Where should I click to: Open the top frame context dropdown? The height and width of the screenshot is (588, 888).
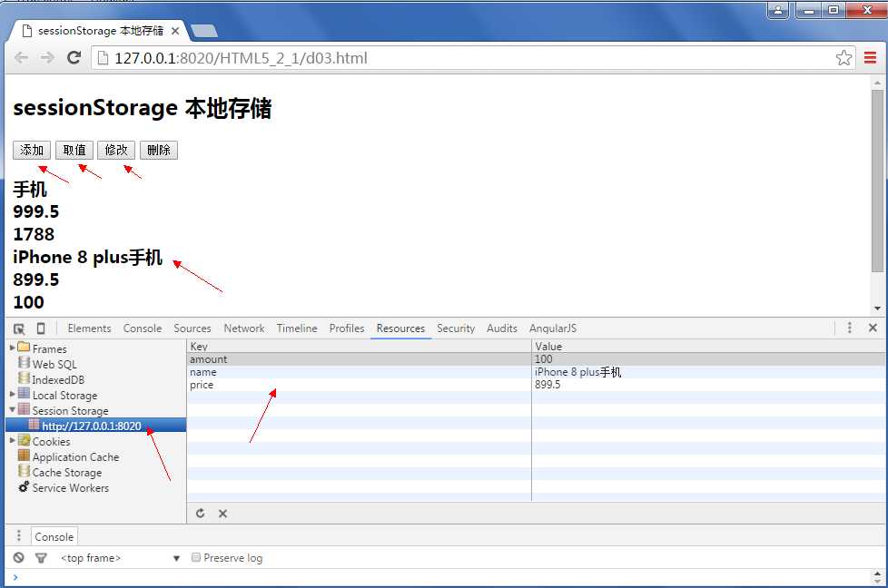pos(120,558)
